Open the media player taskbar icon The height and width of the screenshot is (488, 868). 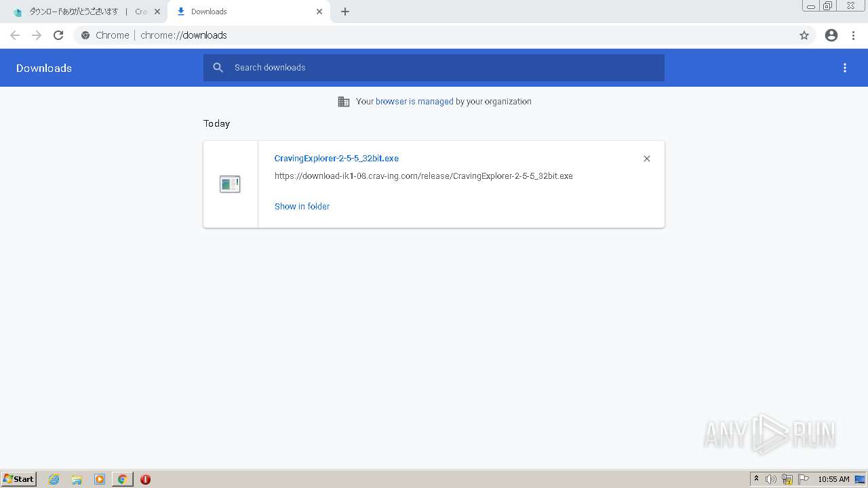(100, 479)
